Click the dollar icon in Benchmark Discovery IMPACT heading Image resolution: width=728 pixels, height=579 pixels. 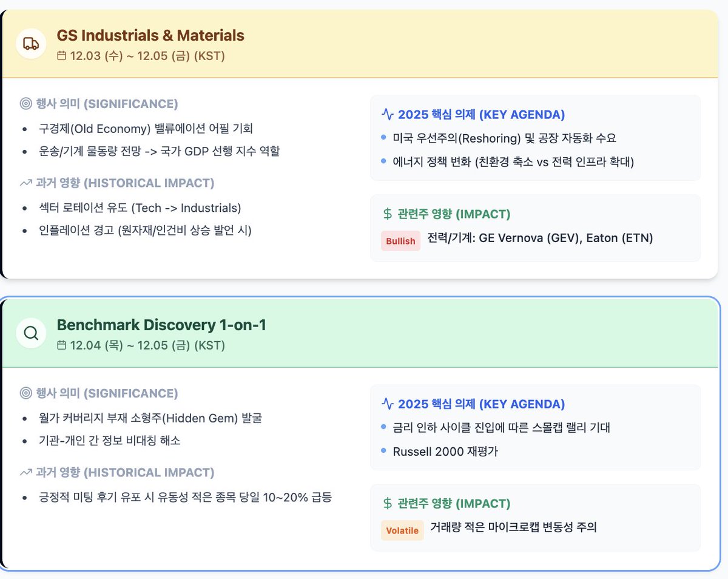[x=388, y=503]
